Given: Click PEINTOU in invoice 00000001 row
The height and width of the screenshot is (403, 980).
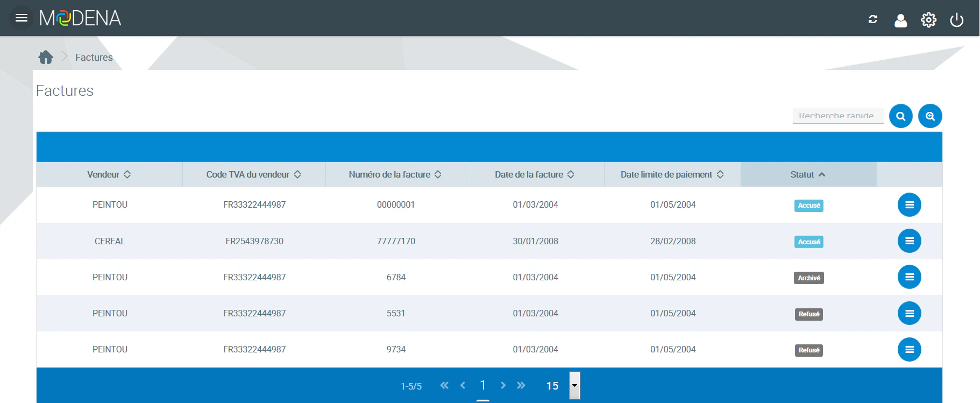Looking at the screenshot, I should point(110,204).
